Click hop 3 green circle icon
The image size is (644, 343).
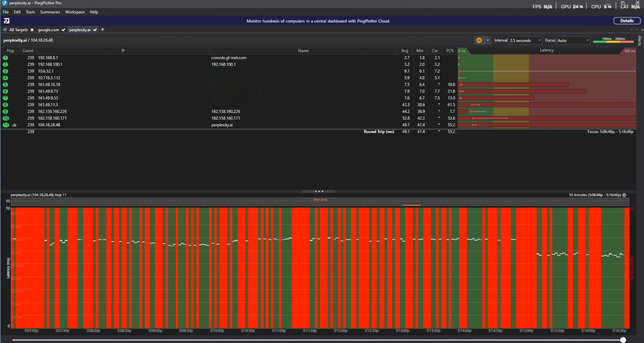tap(5, 71)
